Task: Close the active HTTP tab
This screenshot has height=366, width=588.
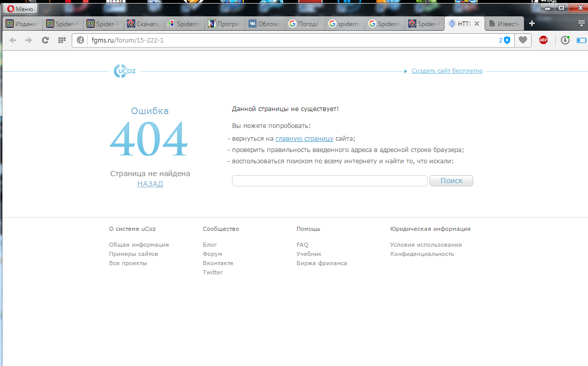Action: click(x=477, y=24)
